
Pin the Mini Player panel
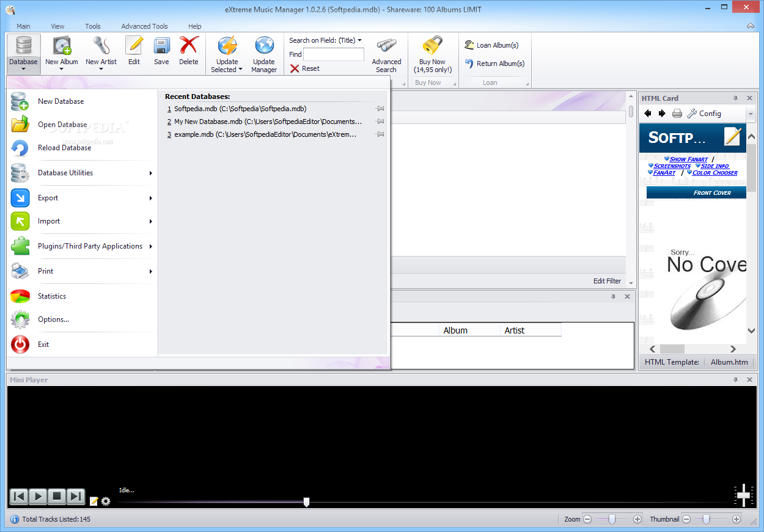pyautogui.click(x=736, y=380)
